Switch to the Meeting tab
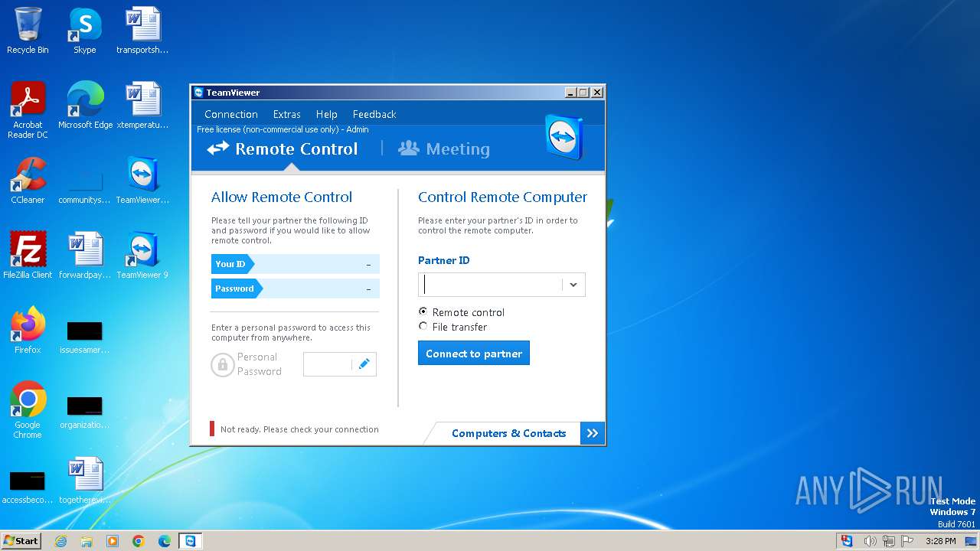 coord(444,148)
